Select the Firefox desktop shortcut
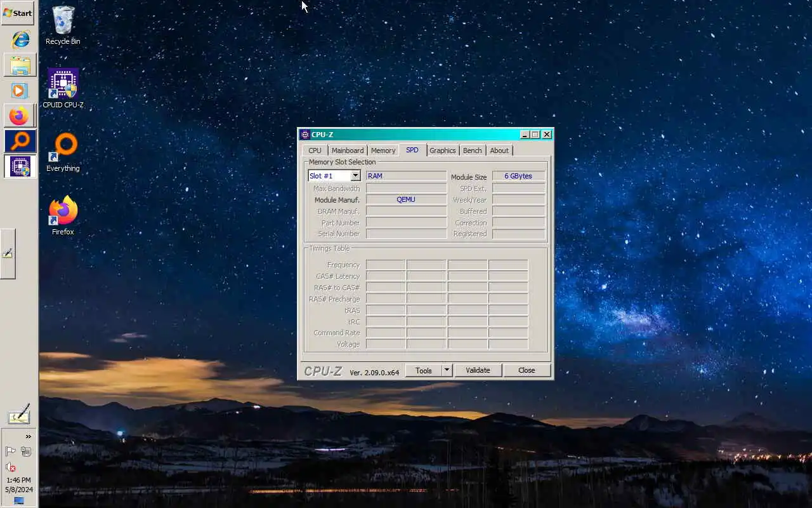Viewport: 812px width, 508px height. (63, 216)
